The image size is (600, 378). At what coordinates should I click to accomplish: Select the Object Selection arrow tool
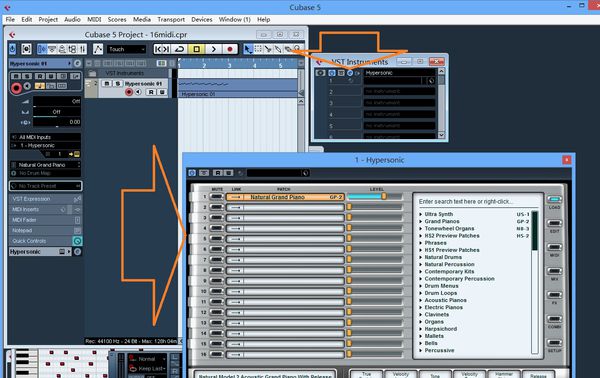click(x=248, y=49)
